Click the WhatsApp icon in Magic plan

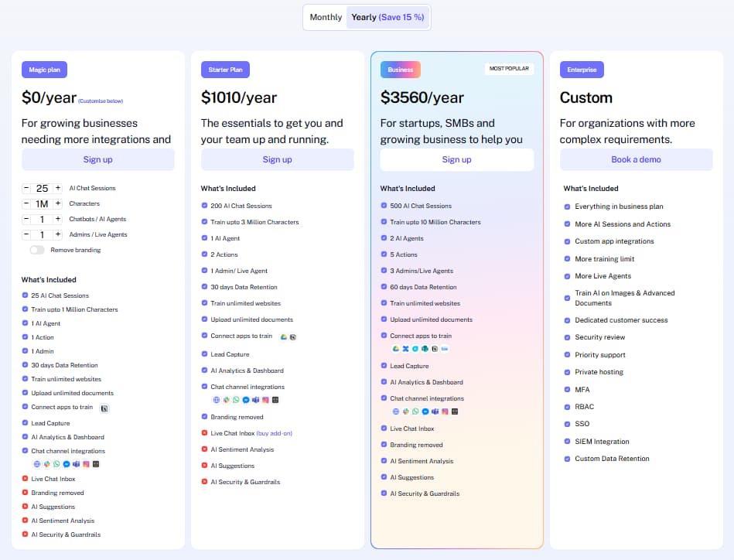(56, 464)
